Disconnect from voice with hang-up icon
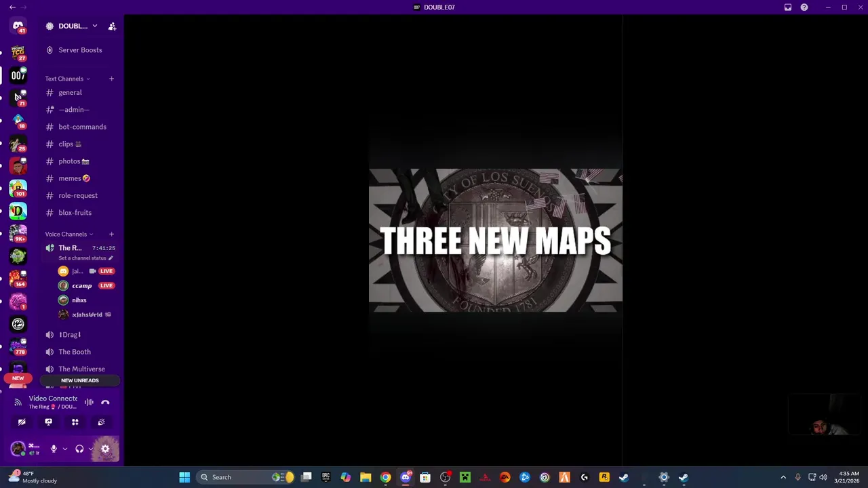This screenshot has width=868, height=488. click(x=105, y=403)
